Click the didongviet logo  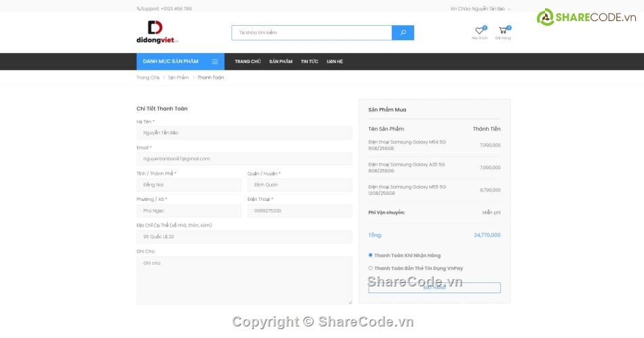pos(157,32)
